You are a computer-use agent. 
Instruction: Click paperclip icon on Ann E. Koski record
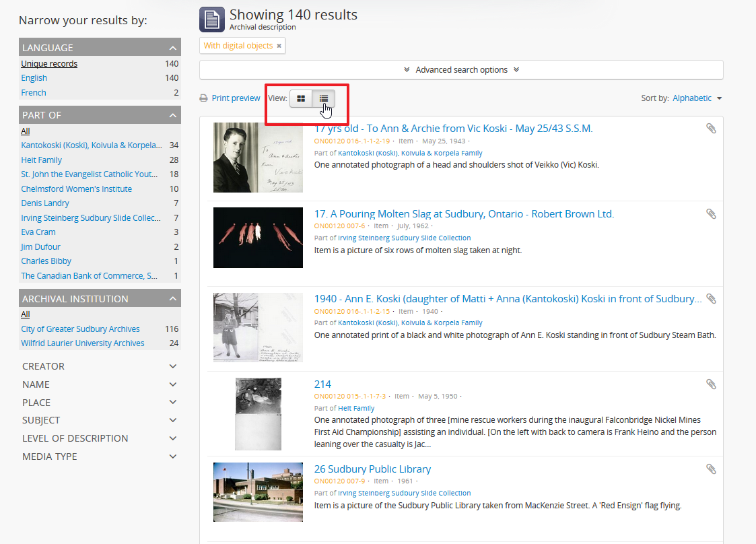point(711,299)
